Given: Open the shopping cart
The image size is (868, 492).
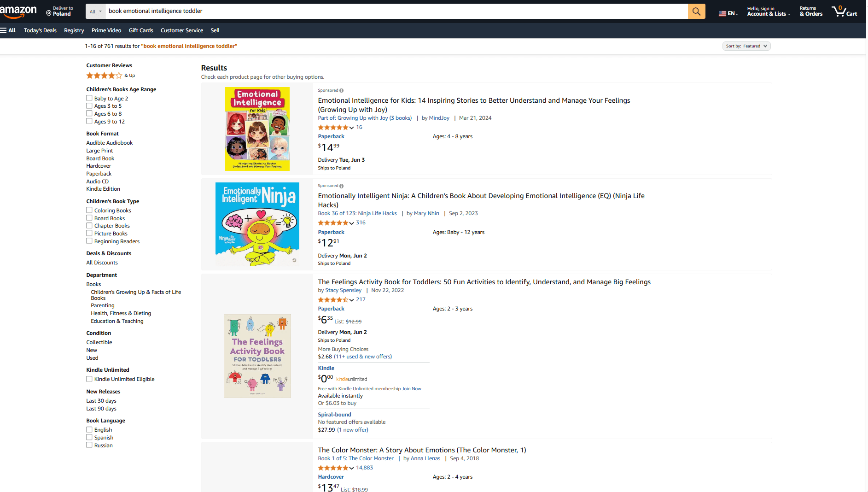Looking at the screenshot, I should 845,11.
